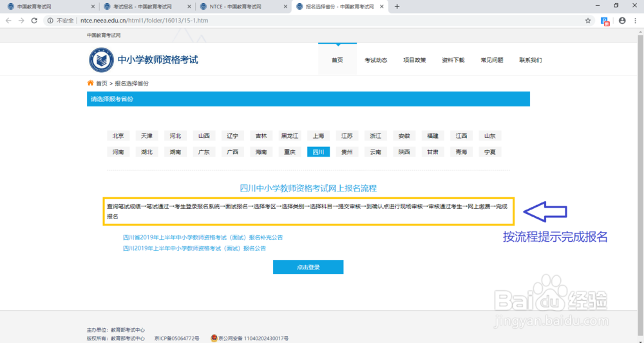Screen dimensions: 644x343
Task: Select province 湖南
Action: (x=175, y=152)
